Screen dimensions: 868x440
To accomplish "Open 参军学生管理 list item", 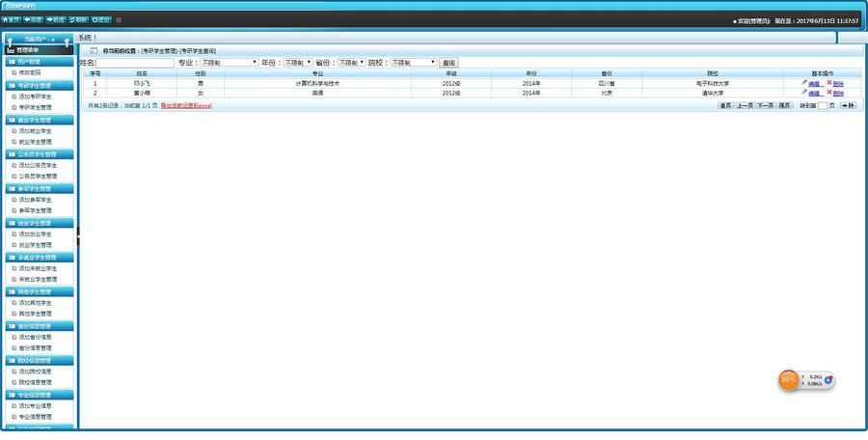I will [35, 210].
